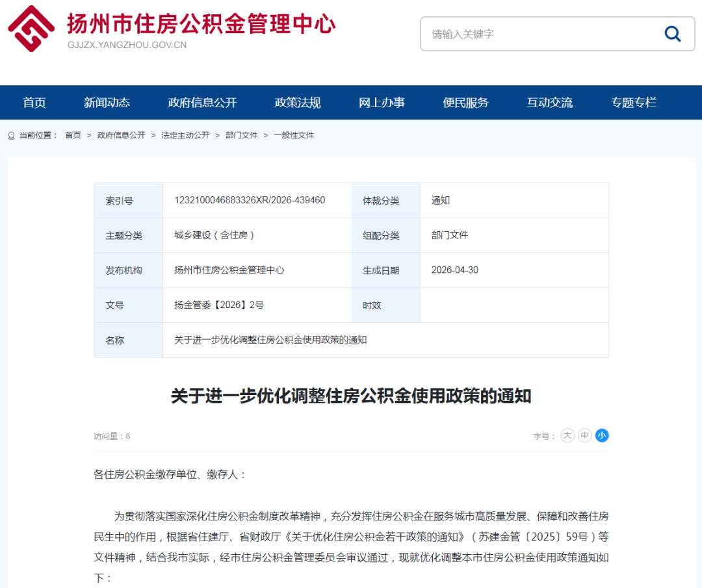Click the 名称 label cell
The width and height of the screenshot is (702, 588).
point(129,340)
